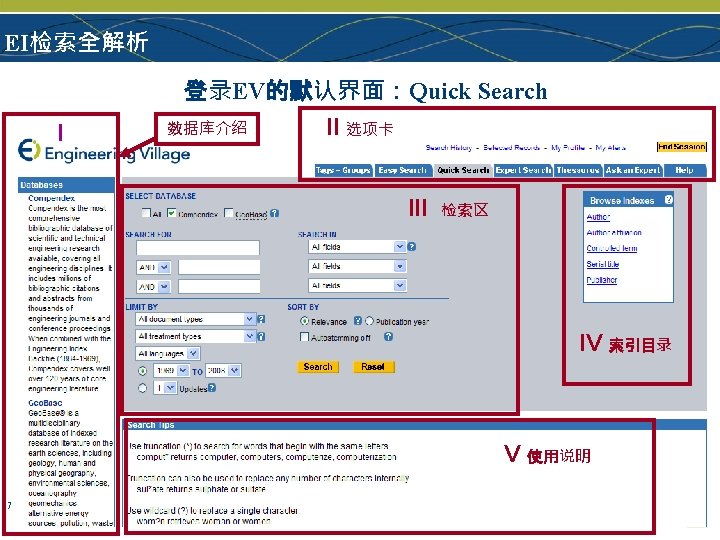This screenshot has width=720, height=540.
Task: Switch to the Easy Search tab
Action: 403,170
